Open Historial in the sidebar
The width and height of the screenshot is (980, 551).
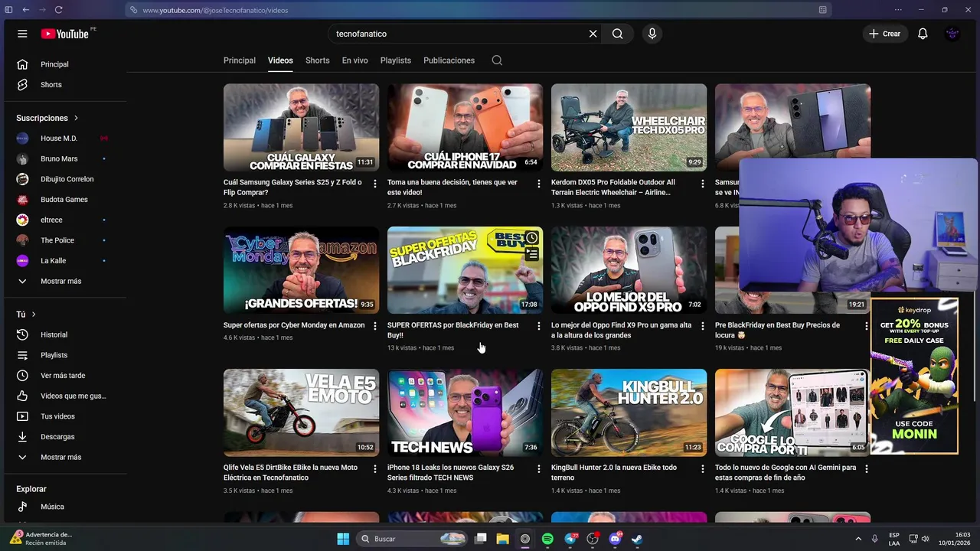point(64,334)
